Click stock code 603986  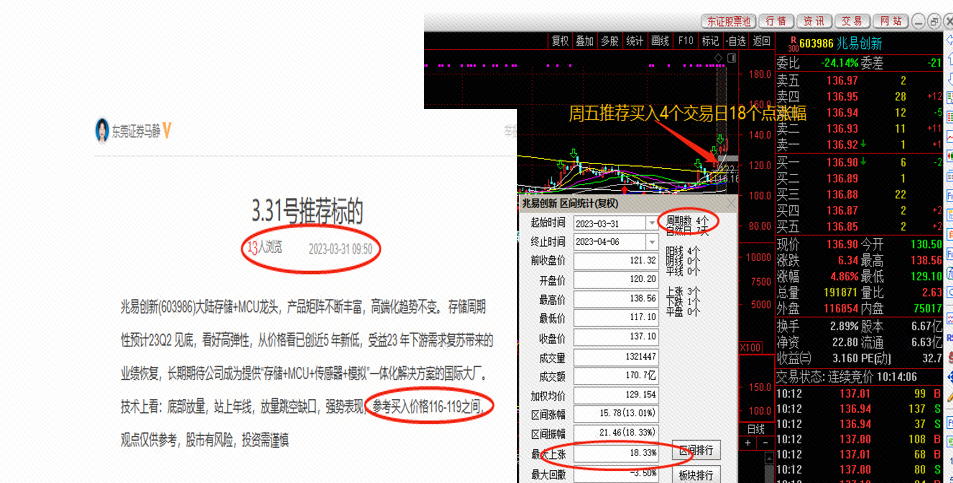[816, 44]
